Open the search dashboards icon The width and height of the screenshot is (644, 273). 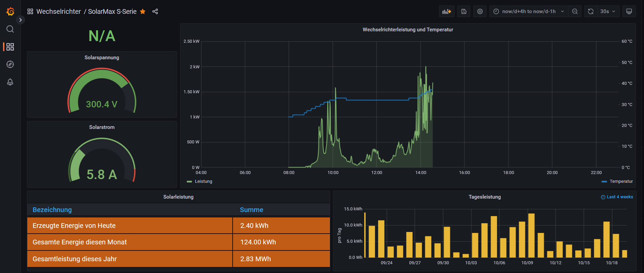(x=10, y=29)
